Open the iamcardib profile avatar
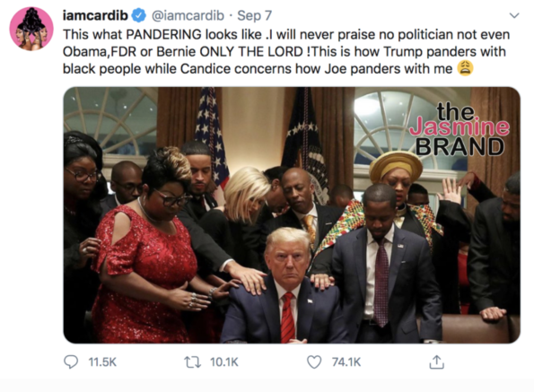Image resolution: width=534 pixels, height=392 pixels. [x=31, y=29]
